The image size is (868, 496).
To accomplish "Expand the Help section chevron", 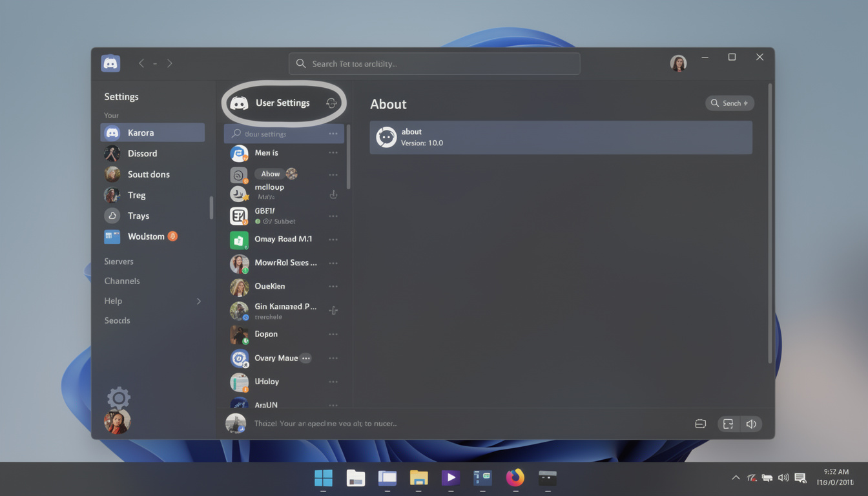I will pyautogui.click(x=198, y=301).
